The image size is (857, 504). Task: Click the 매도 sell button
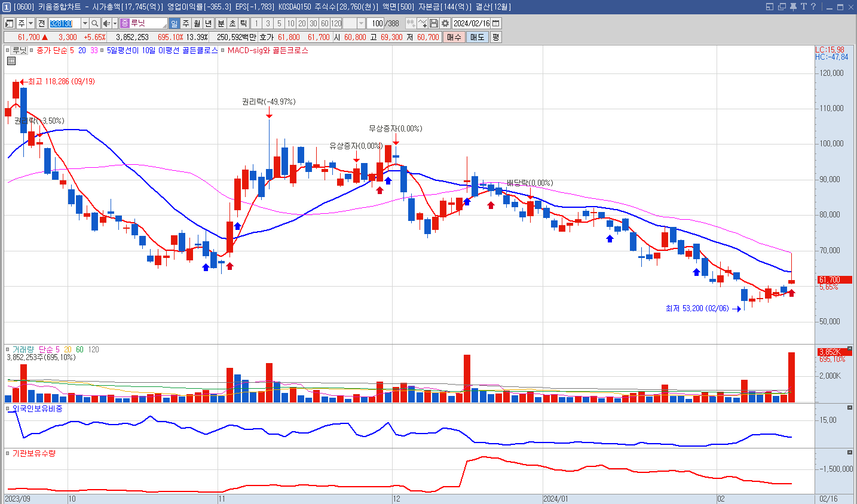477,37
